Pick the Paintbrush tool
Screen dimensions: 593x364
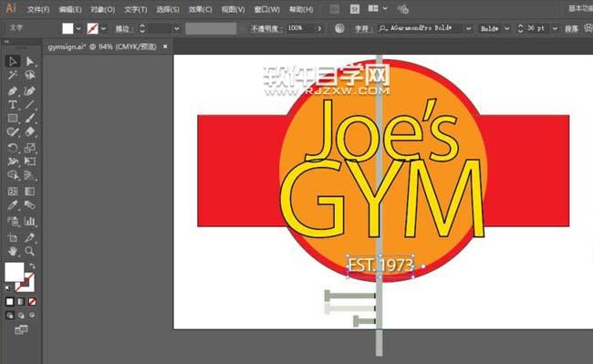[x=29, y=119]
